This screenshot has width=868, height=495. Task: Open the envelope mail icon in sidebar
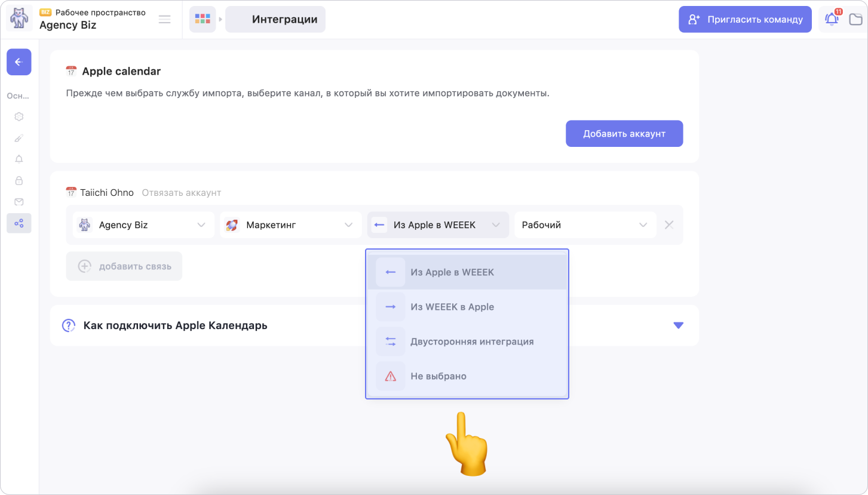tap(19, 202)
